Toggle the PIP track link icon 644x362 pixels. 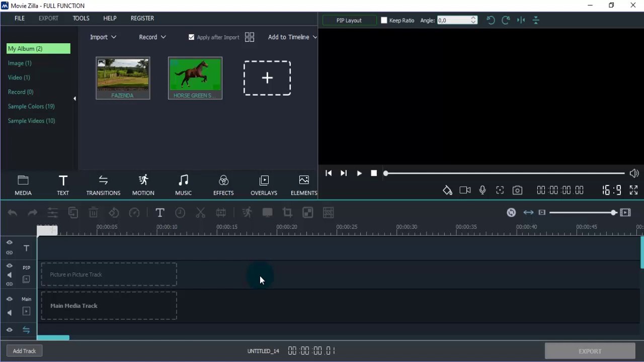click(x=10, y=284)
